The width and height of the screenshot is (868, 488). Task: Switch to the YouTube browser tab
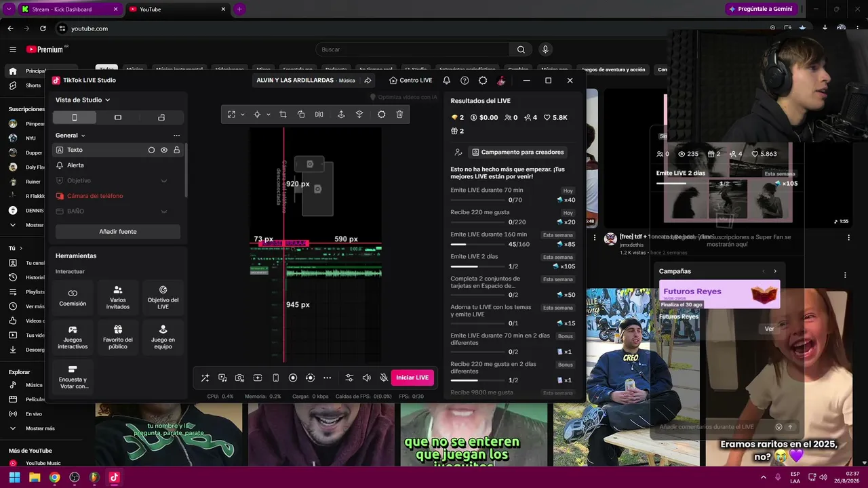[178, 9]
